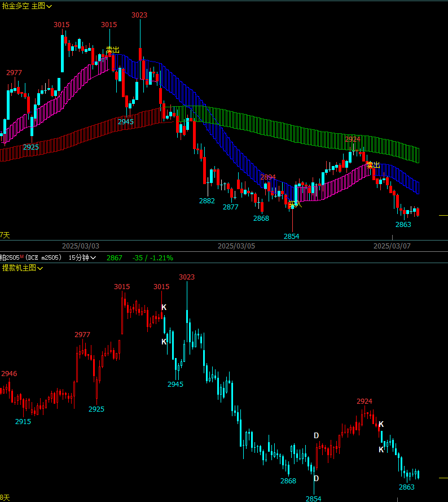Click the 卖出 signal near the 3015 high

pos(113,50)
